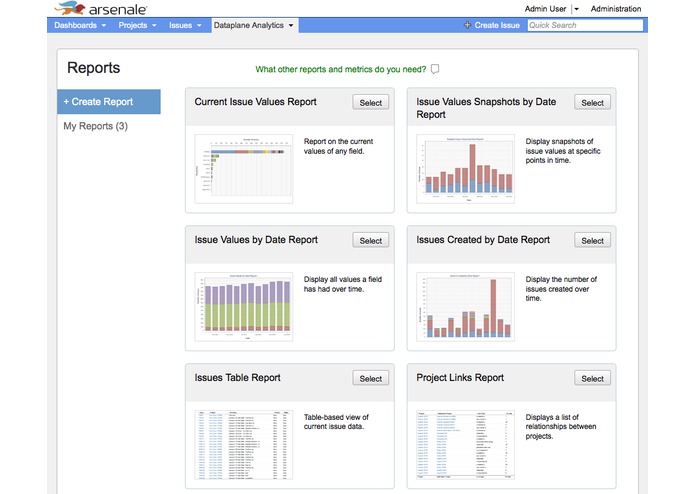Click 'Displays a list of relationships between projects.'
The height and width of the screenshot is (494, 695).
coord(561,427)
